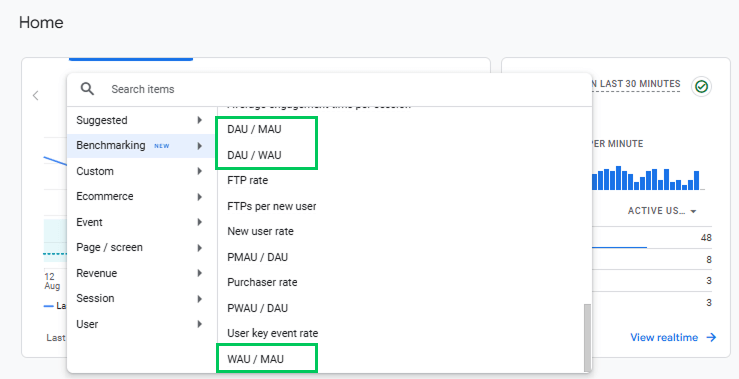Expand Event submenu arrow
The height and width of the screenshot is (379, 739).
[x=200, y=222]
